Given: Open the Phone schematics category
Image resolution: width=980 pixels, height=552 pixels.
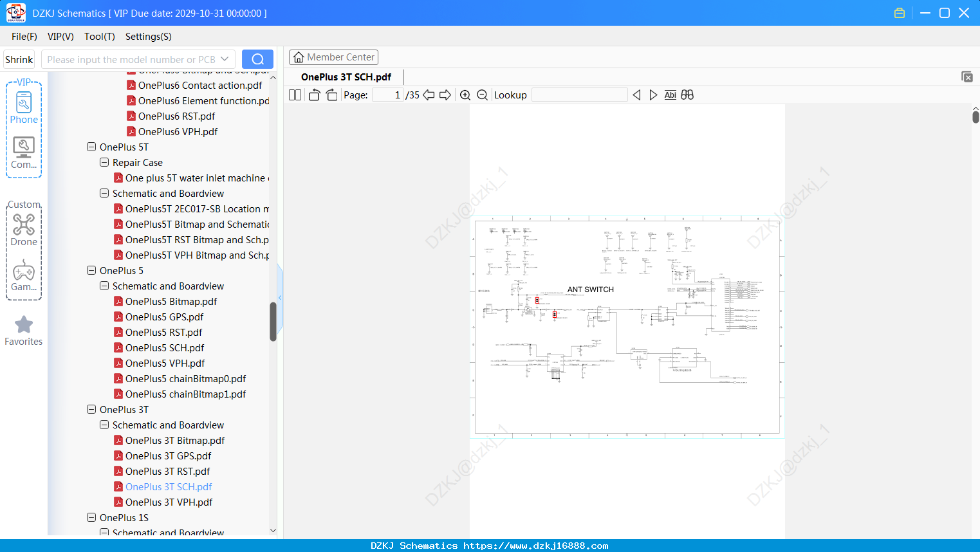Looking at the screenshot, I should pos(24,107).
